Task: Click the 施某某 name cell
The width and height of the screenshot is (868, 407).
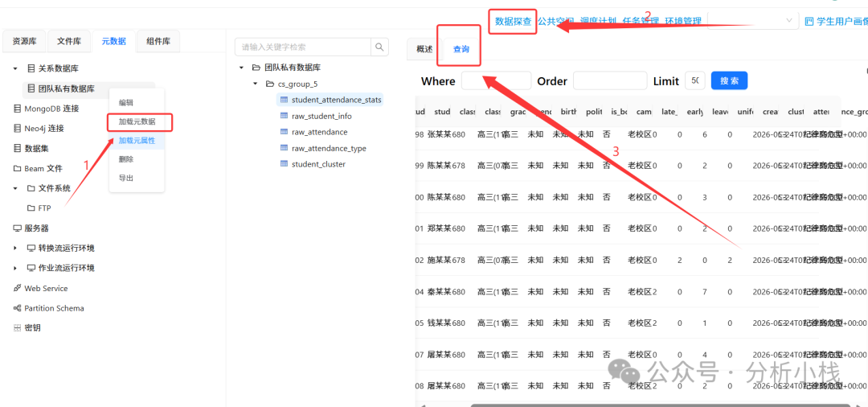Action: (440, 260)
